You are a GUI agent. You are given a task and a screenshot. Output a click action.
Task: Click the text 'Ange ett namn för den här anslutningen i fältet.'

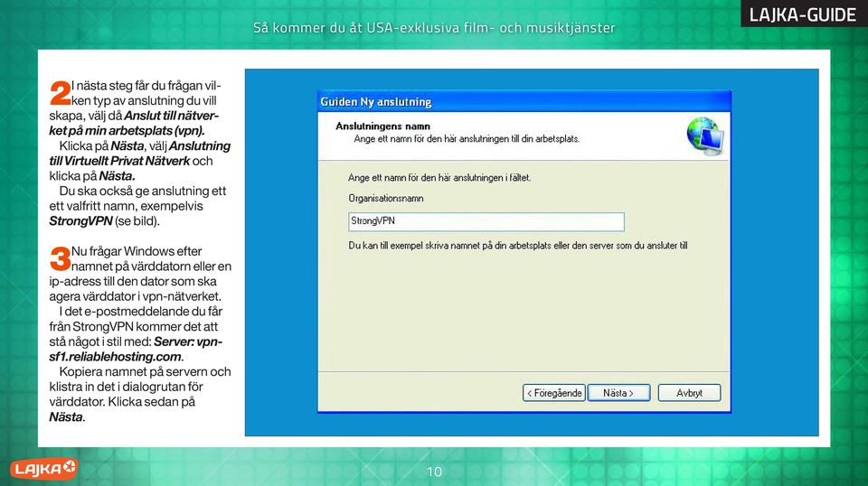[x=439, y=177]
